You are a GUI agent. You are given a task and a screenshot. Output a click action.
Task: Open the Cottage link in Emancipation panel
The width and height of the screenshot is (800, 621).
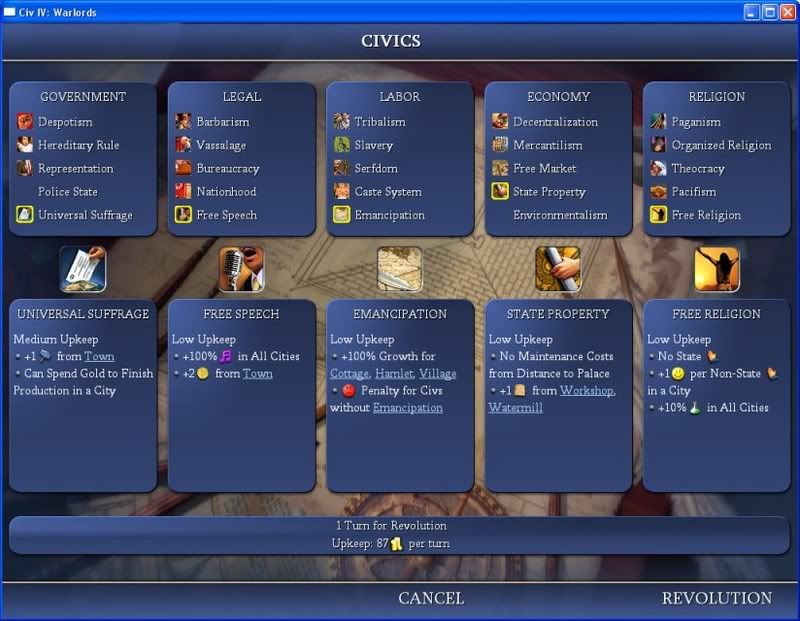coord(349,374)
